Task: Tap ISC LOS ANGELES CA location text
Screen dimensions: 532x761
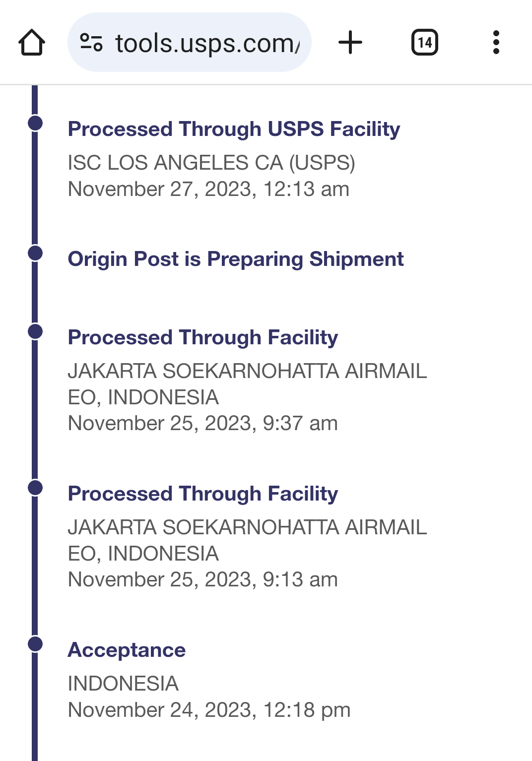Action: click(x=211, y=163)
